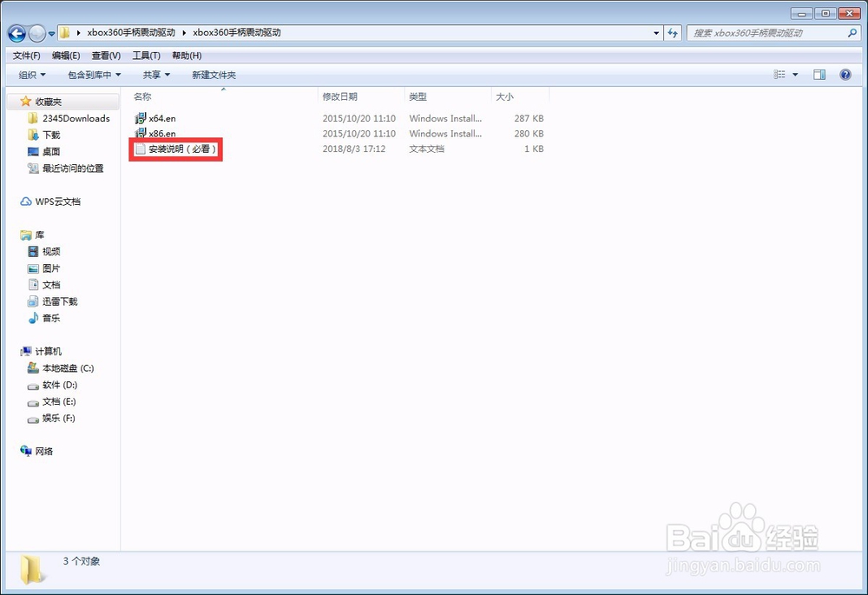Viewport: 868px width, 595px height.
Task: Click the folder icon in address bar
Action: pyautogui.click(x=65, y=33)
